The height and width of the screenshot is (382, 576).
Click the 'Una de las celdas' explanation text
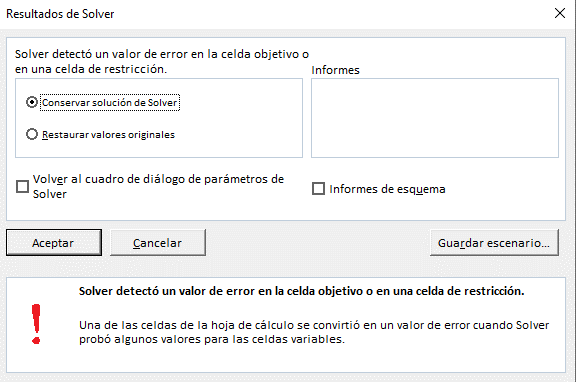point(314,332)
